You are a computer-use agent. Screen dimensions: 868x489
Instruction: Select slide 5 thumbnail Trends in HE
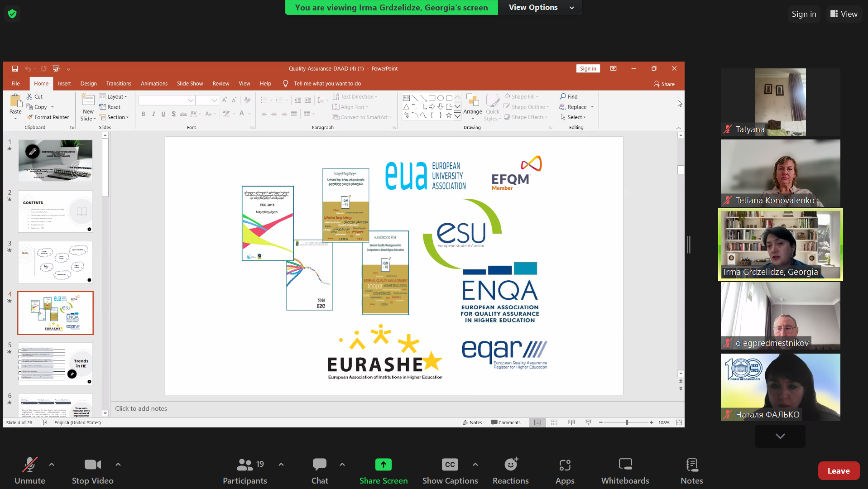55,364
